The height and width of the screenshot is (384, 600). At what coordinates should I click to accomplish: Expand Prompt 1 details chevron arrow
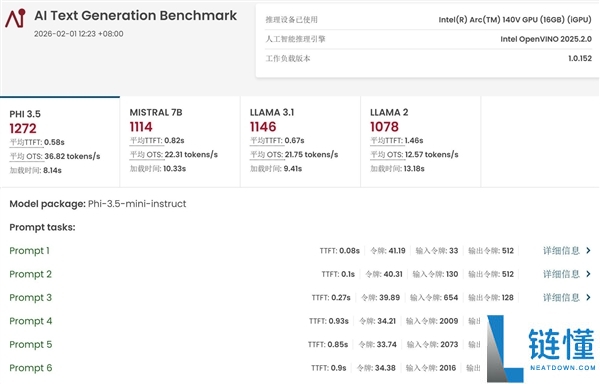tap(589, 251)
